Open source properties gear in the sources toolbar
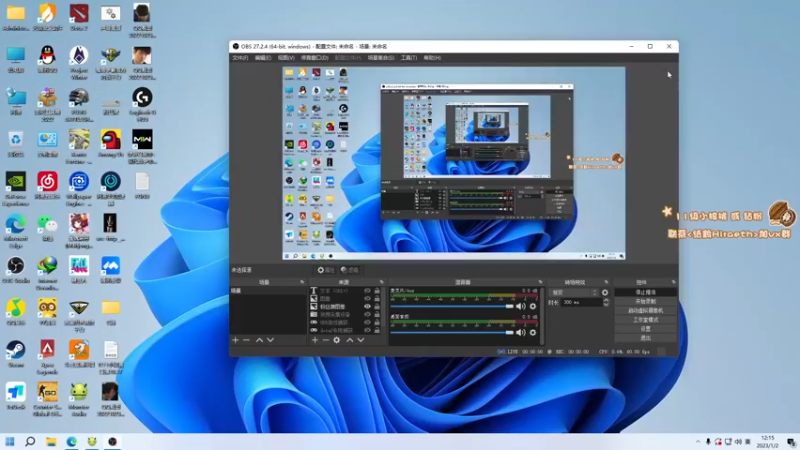800x450 pixels. click(x=337, y=340)
